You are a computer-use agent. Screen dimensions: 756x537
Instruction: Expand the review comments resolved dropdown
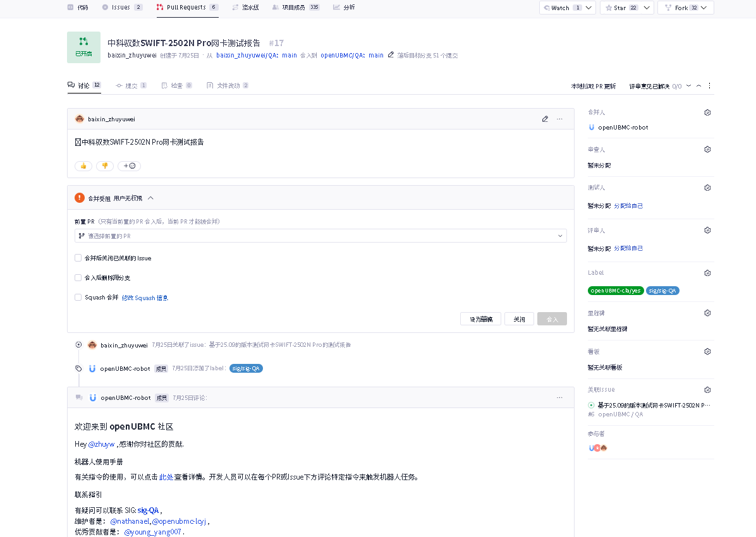tap(688, 86)
